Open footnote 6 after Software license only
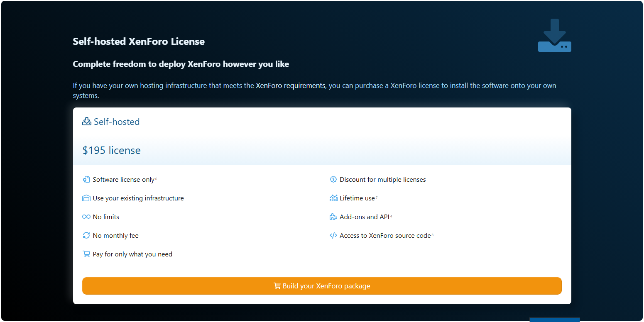Viewport: 644px width, 322px height. click(156, 179)
